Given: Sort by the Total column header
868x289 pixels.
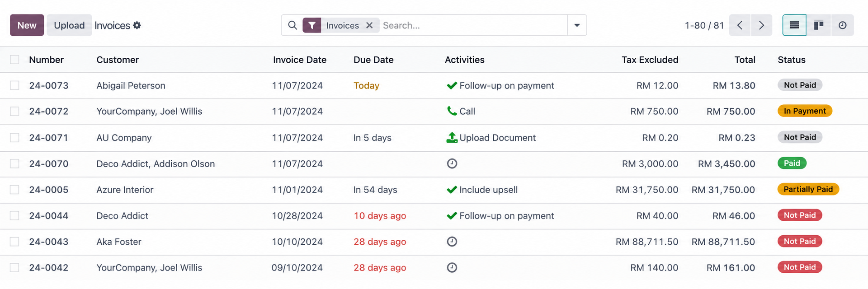Looking at the screenshot, I should (x=745, y=60).
